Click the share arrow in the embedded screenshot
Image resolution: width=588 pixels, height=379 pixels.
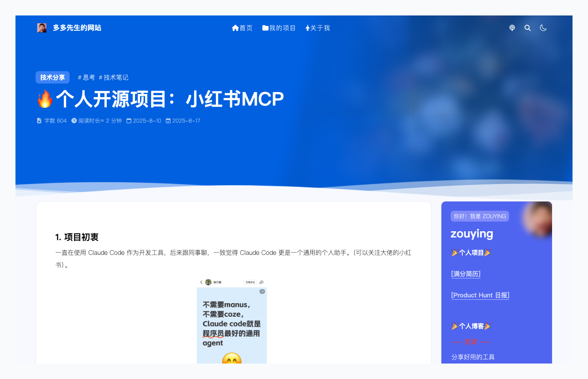click(262, 282)
